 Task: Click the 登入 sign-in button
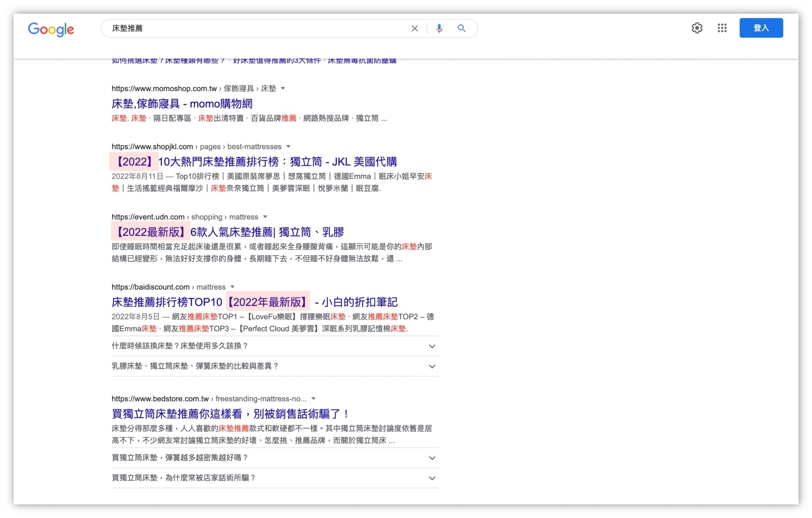click(761, 28)
